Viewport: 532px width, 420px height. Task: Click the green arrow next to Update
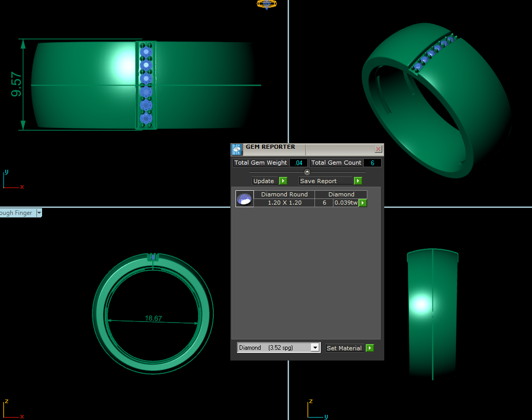(283, 181)
